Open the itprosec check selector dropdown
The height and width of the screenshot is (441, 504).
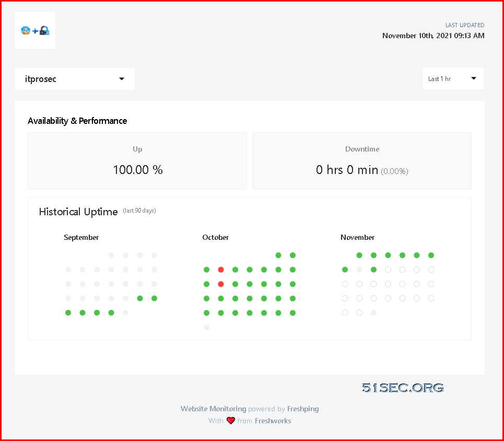[x=75, y=79]
